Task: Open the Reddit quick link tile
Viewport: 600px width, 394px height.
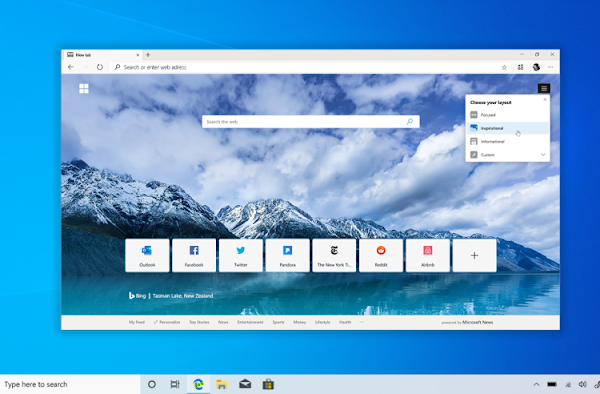Action: tap(381, 256)
